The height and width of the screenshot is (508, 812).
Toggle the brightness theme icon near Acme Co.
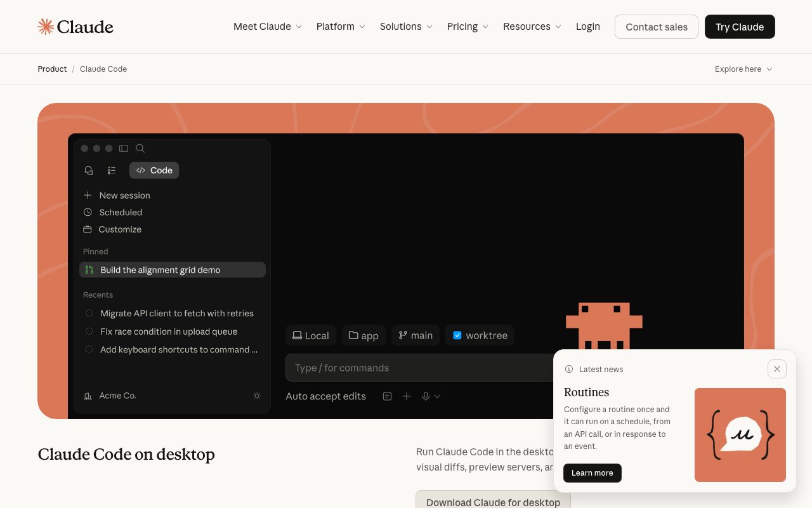click(x=257, y=396)
